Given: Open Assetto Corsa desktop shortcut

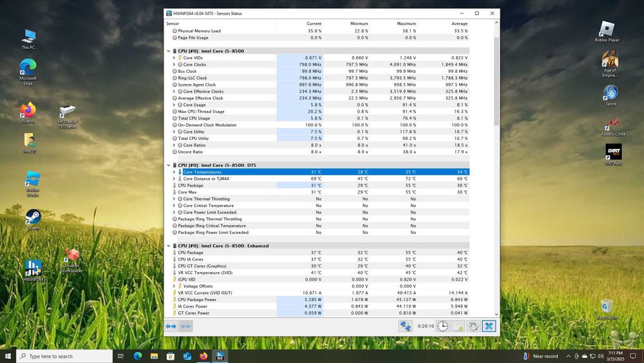Looking at the screenshot, I should click(613, 126).
